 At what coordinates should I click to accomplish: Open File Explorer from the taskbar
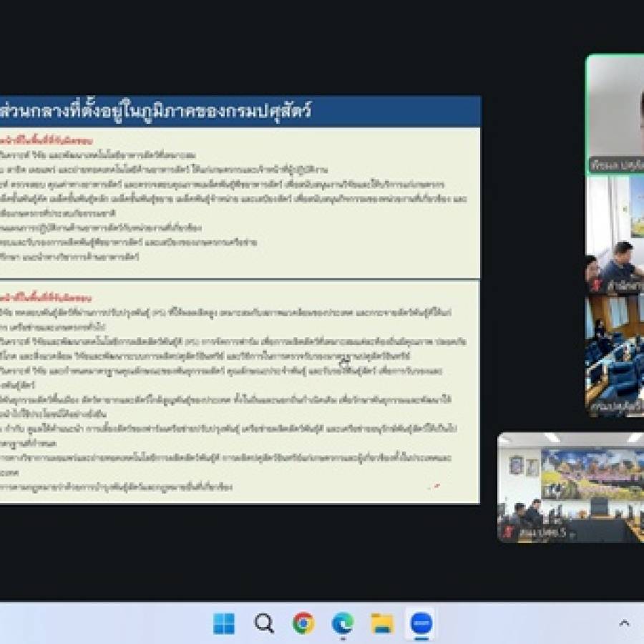[x=382, y=623]
